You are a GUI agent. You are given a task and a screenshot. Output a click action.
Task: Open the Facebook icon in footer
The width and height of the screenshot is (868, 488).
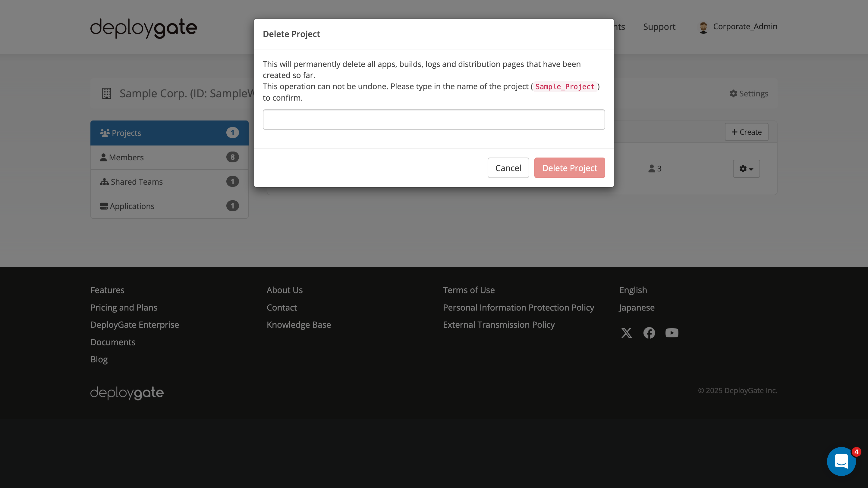click(649, 333)
